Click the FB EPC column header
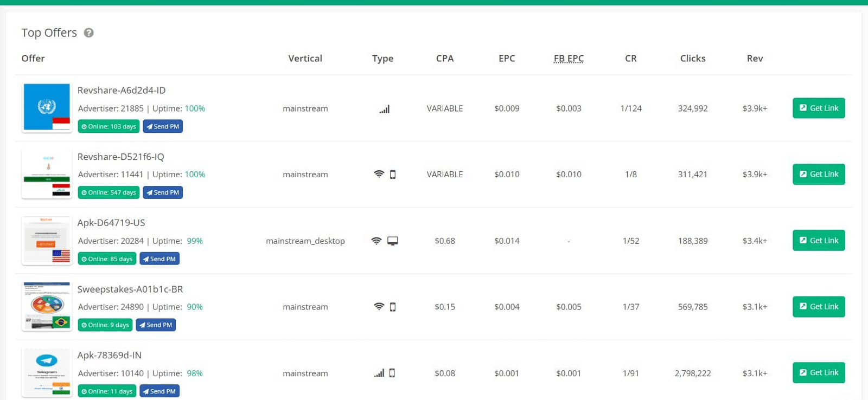 (x=569, y=59)
